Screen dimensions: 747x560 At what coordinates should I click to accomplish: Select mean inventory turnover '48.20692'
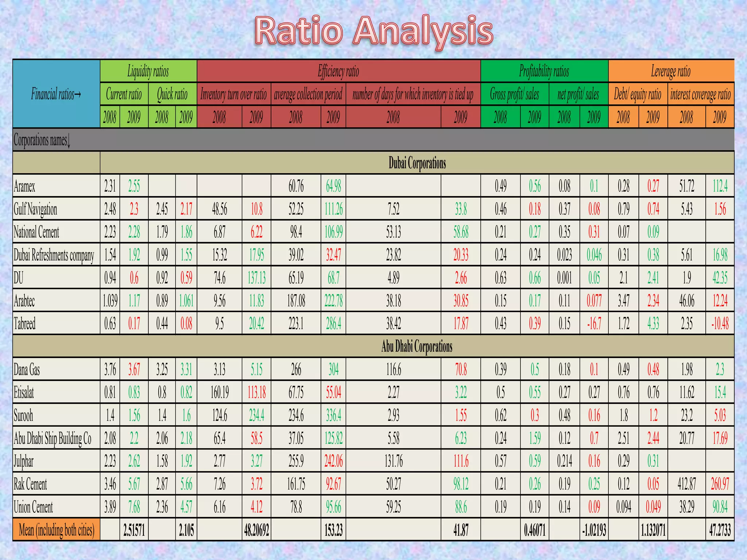(x=256, y=530)
